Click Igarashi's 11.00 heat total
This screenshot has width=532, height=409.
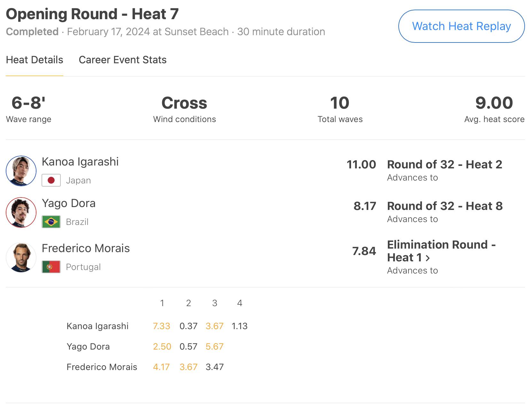point(361,165)
